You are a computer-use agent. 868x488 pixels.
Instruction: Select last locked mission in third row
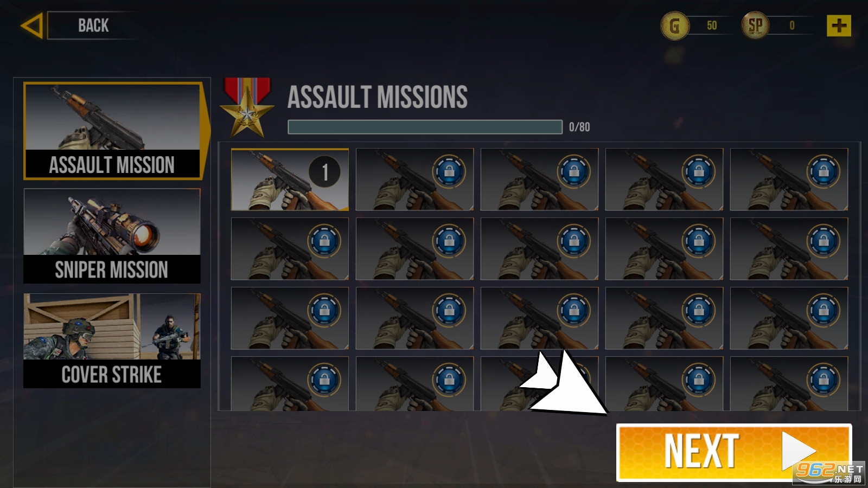(x=789, y=318)
